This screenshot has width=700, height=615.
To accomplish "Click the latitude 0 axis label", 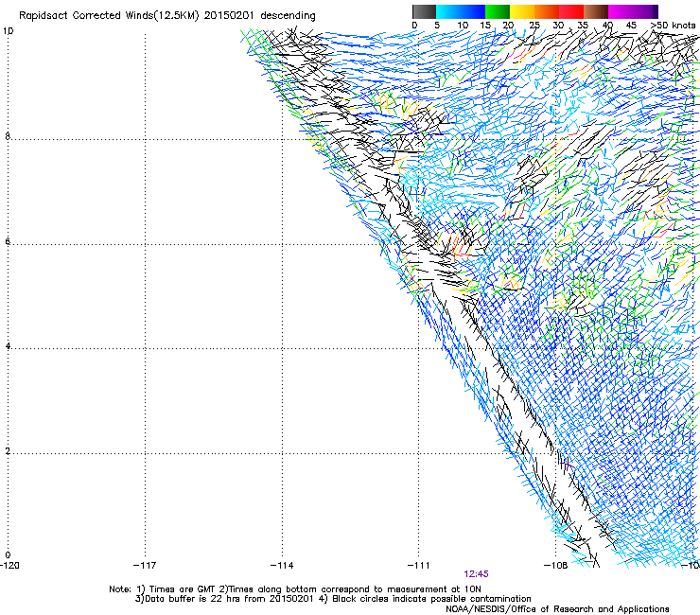I will (8, 555).
